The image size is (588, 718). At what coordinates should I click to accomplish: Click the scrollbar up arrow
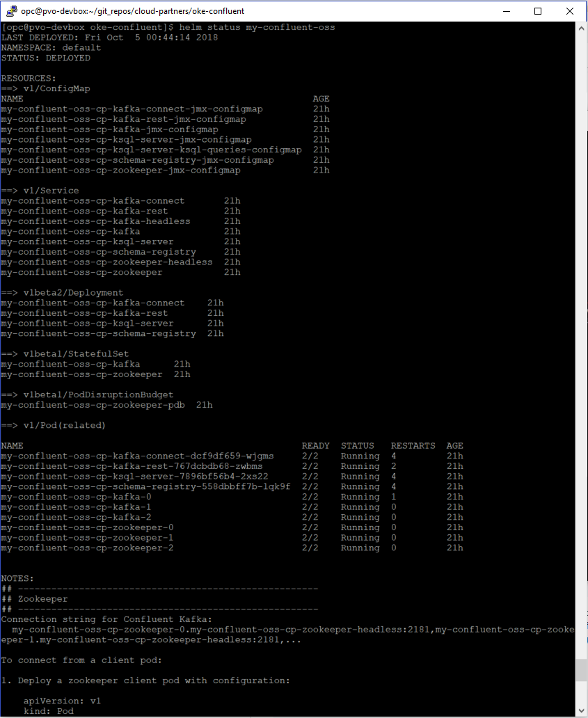pos(581,28)
